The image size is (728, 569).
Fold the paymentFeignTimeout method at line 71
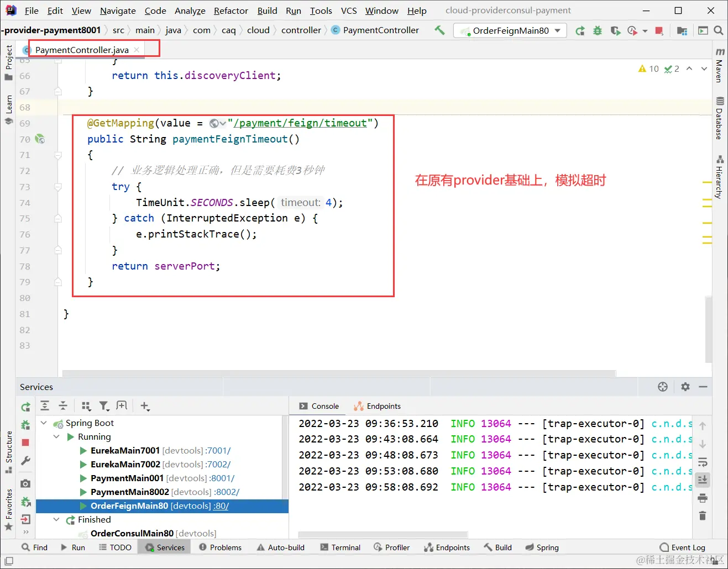pyautogui.click(x=58, y=155)
